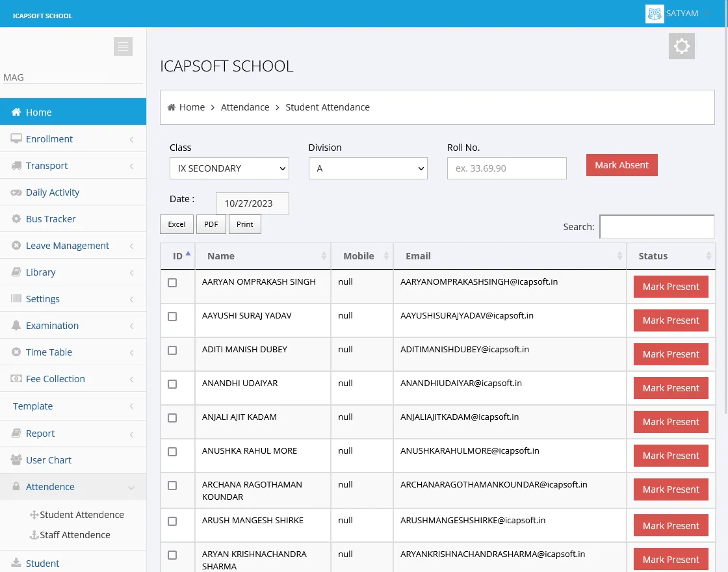Expand the Fee Collection chevron

pyautogui.click(x=132, y=380)
